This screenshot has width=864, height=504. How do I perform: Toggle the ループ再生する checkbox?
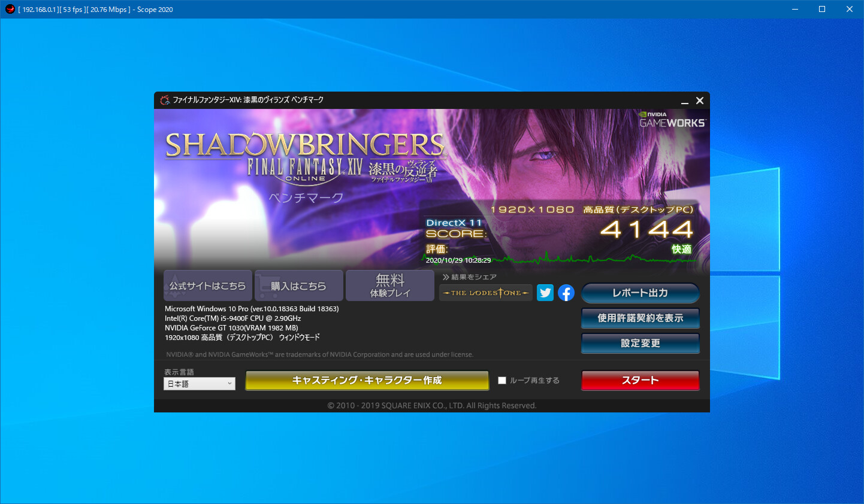point(502,380)
